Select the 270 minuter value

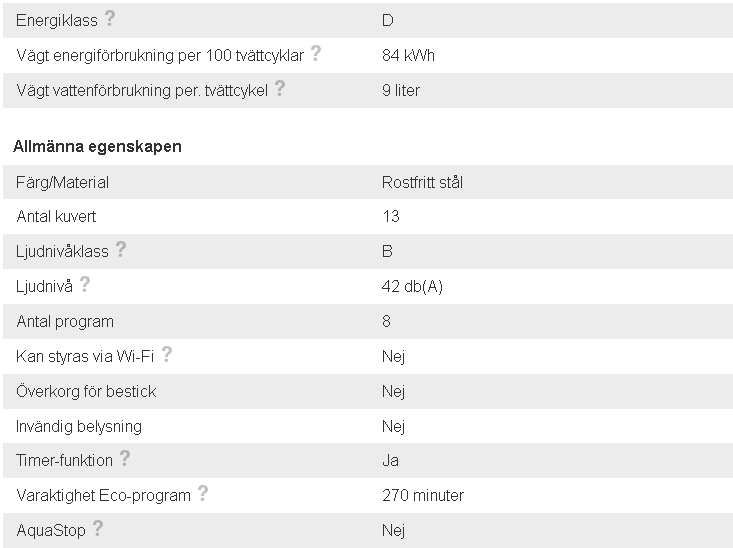(x=423, y=495)
